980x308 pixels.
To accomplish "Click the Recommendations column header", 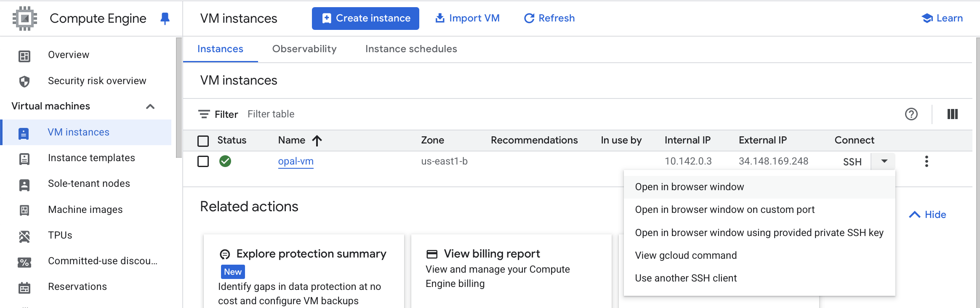I will point(534,141).
